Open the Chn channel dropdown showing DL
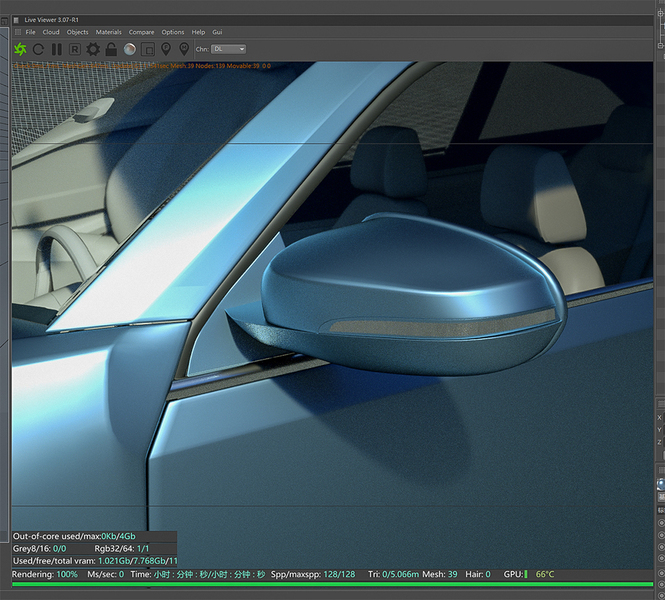This screenshot has height=600, width=665. coord(229,49)
